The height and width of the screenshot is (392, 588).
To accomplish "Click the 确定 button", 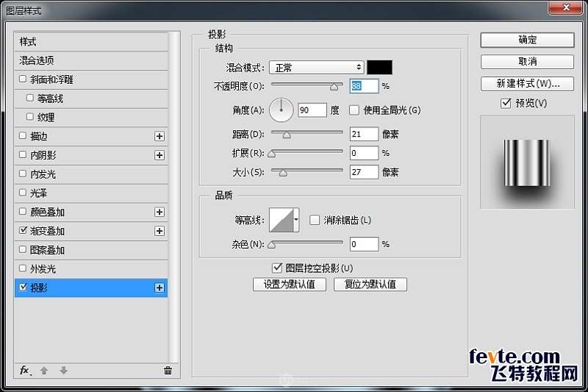I will 527,40.
